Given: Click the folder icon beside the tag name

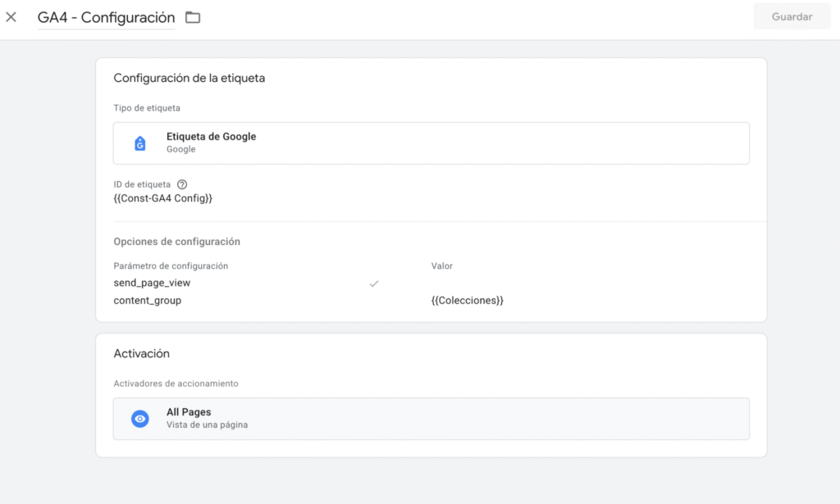Looking at the screenshot, I should (193, 17).
